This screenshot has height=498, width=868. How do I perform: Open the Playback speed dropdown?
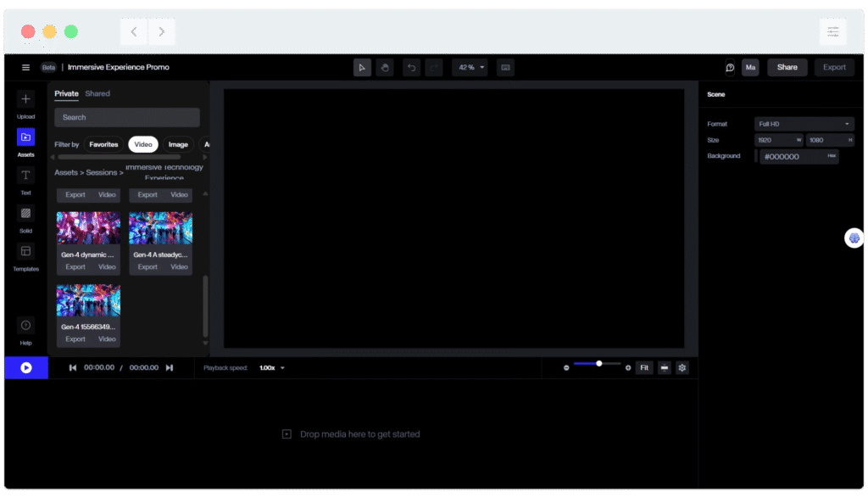pyautogui.click(x=268, y=367)
